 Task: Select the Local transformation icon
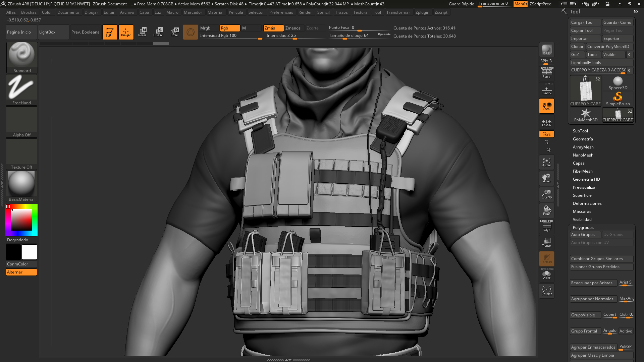(546, 106)
